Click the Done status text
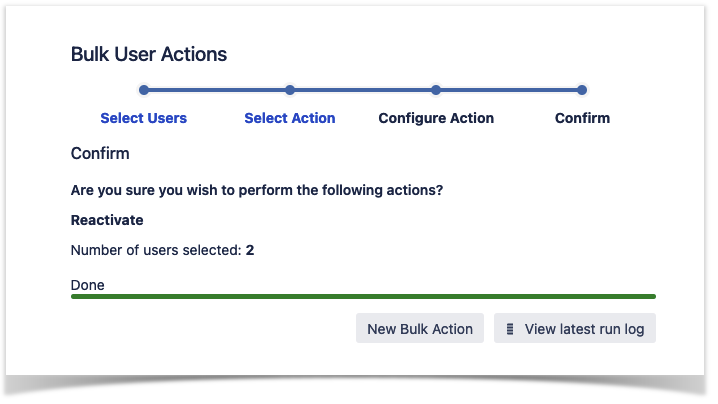 [88, 285]
